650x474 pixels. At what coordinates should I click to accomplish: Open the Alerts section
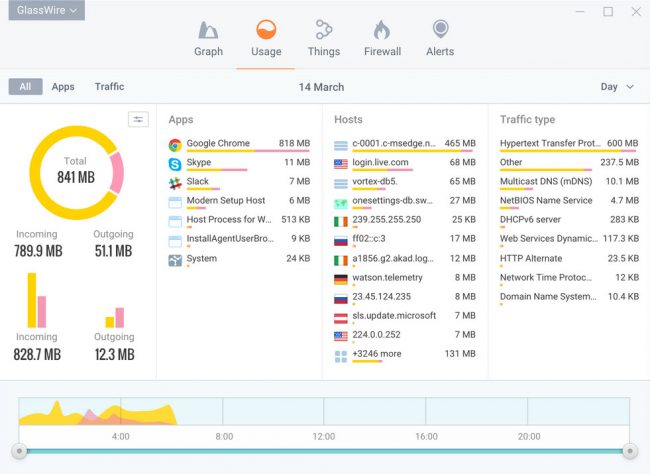tap(440, 30)
